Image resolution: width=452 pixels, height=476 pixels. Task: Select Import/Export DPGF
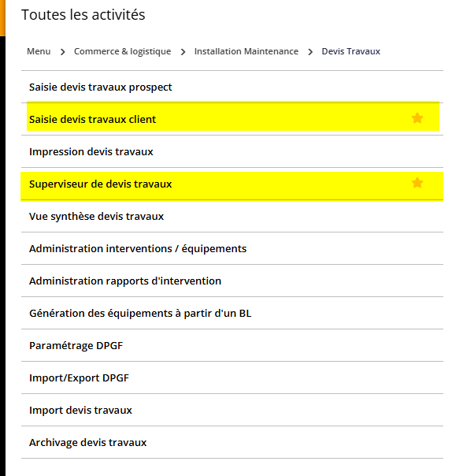point(232,378)
